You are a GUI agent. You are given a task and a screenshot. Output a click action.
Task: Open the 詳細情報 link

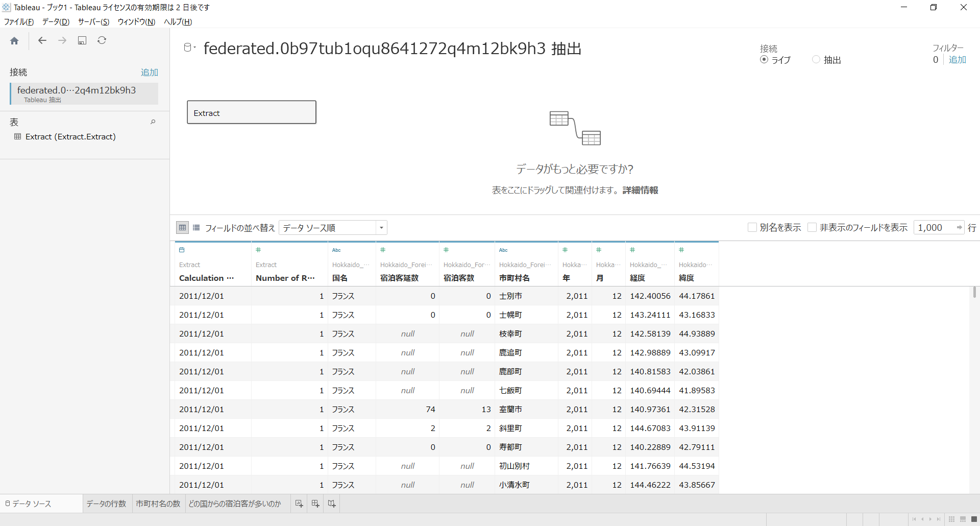tap(640, 190)
